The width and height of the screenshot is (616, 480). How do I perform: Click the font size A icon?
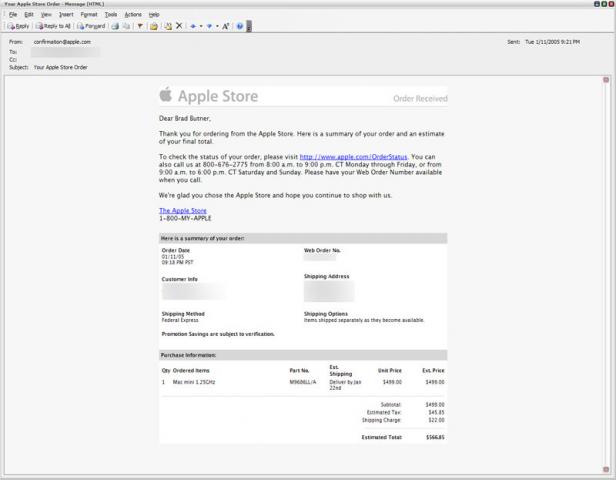[x=226, y=26]
